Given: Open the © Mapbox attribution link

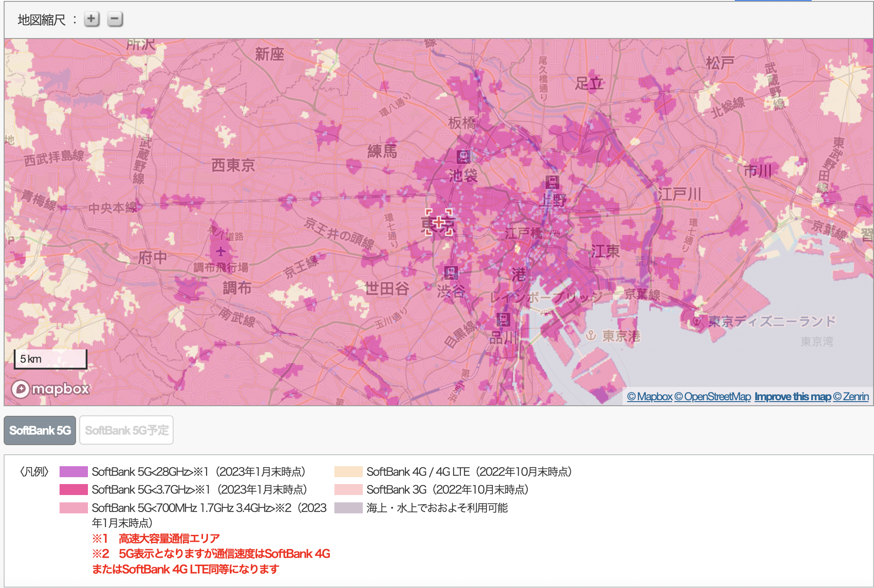Looking at the screenshot, I should point(649,397).
